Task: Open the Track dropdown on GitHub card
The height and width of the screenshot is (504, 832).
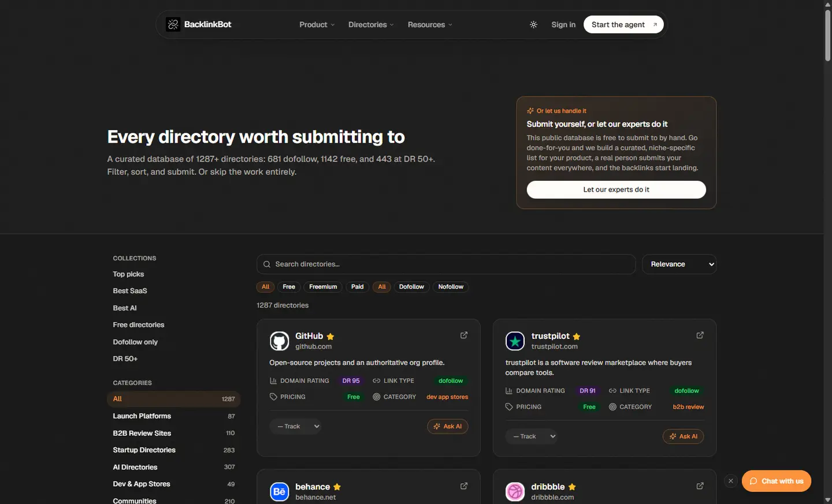Action: coord(295,427)
